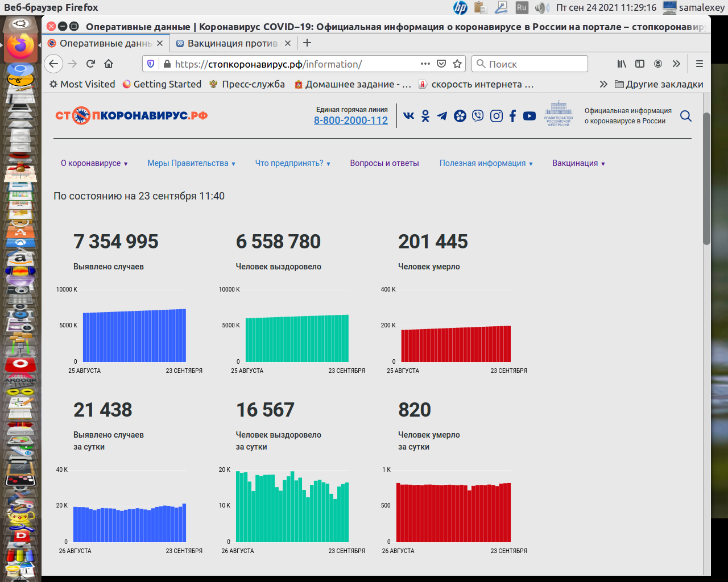This screenshot has width=728, height=582.
Task: Open the Ru keyboard layout indicator
Action: tap(522, 7)
